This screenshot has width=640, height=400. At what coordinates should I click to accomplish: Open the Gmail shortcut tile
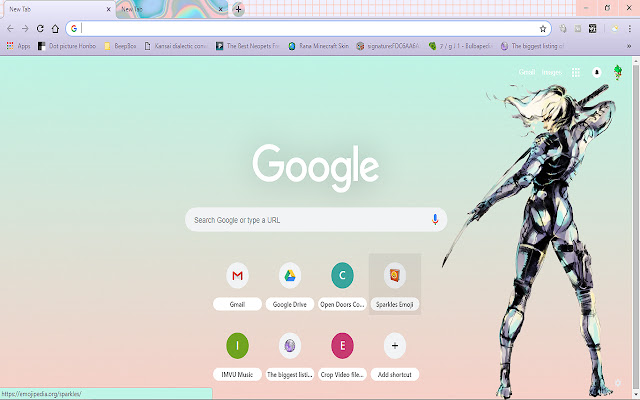point(237,284)
